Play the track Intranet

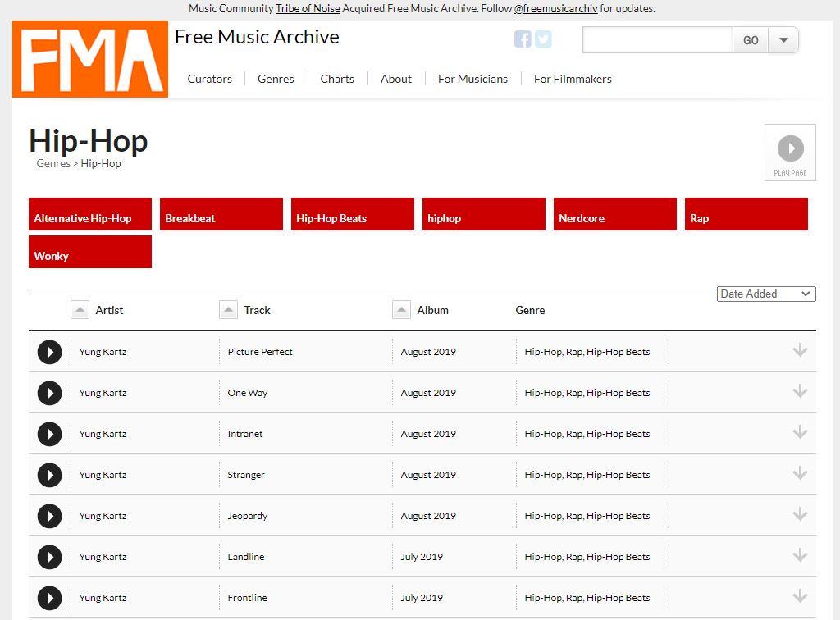[49, 434]
